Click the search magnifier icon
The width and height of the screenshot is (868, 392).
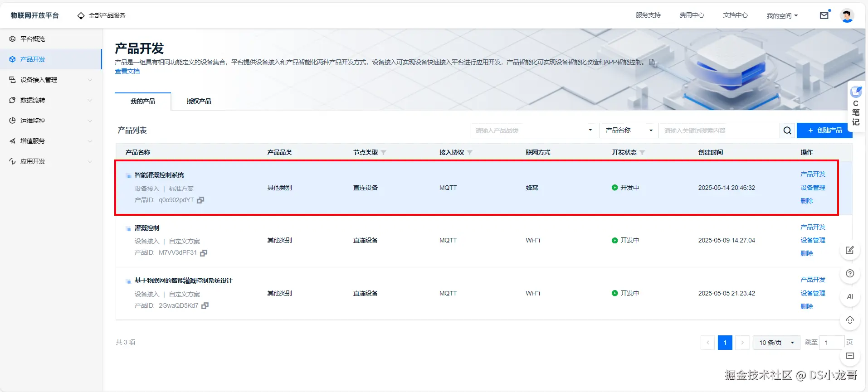pyautogui.click(x=787, y=131)
